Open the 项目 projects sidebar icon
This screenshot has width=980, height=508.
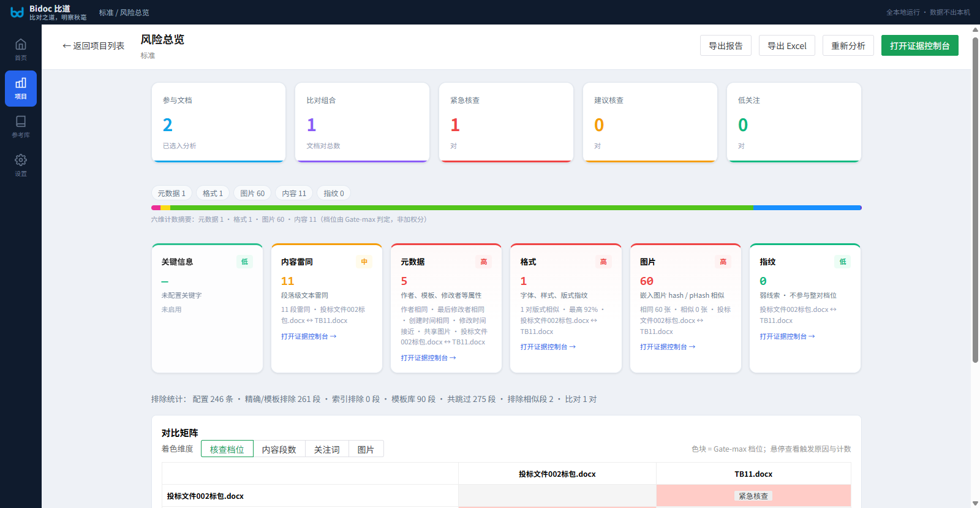(x=21, y=88)
